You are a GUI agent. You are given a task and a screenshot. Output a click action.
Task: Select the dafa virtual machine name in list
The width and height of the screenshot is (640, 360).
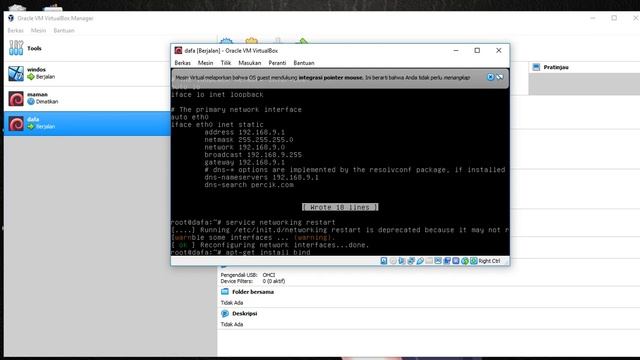33,119
